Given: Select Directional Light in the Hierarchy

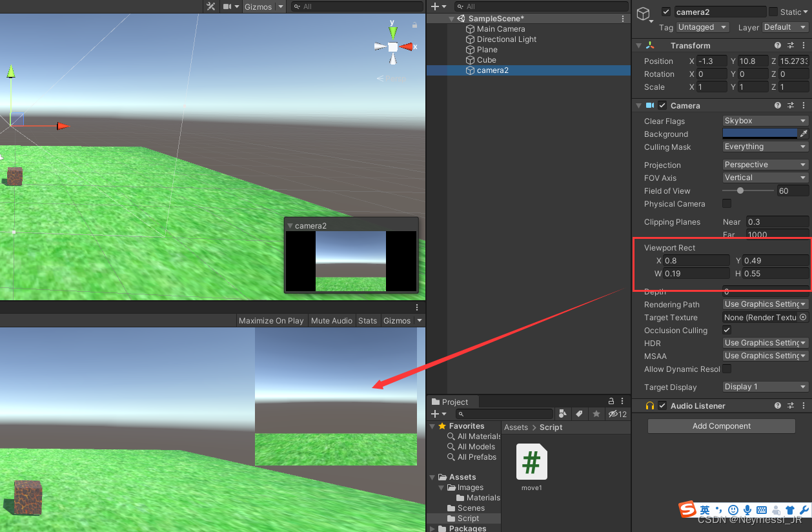Looking at the screenshot, I should click(x=507, y=39).
